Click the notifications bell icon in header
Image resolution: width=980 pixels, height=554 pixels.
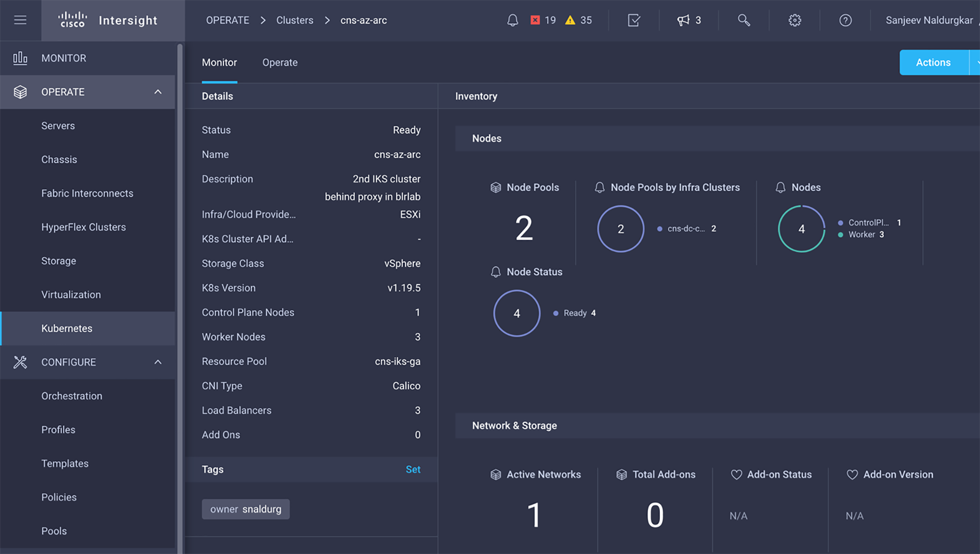click(513, 20)
